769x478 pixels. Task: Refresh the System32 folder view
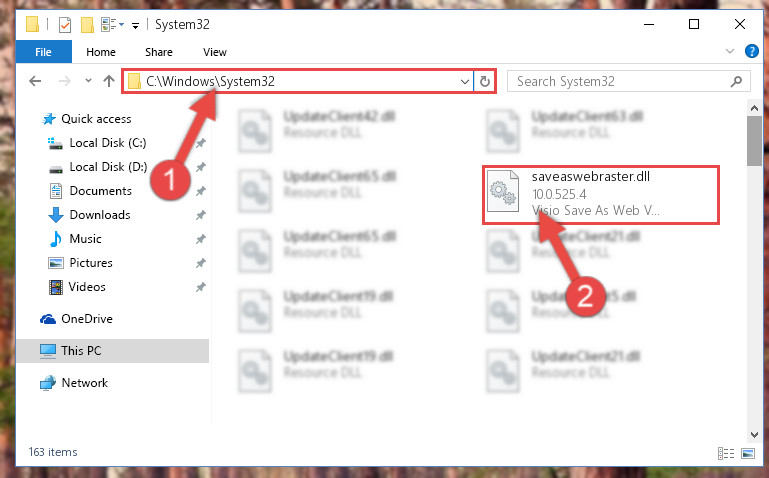[x=485, y=81]
